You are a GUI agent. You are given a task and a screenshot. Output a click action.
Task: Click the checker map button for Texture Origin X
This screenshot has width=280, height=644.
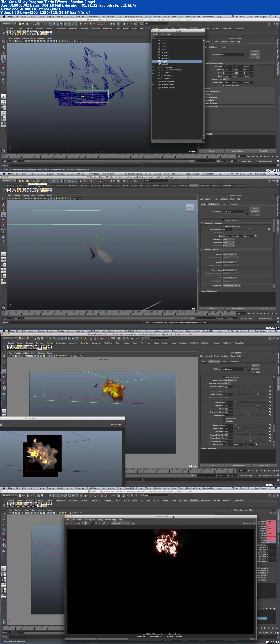[x=270, y=435]
